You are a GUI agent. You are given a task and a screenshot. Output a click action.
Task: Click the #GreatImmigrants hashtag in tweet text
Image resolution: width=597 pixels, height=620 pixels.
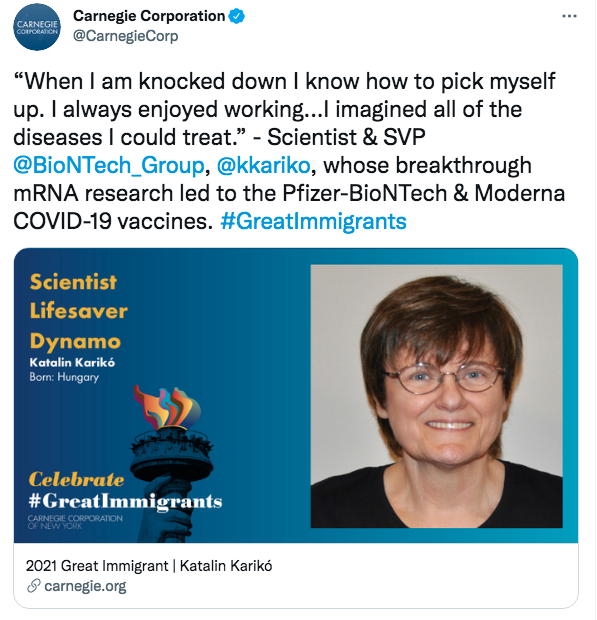tap(314, 221)
